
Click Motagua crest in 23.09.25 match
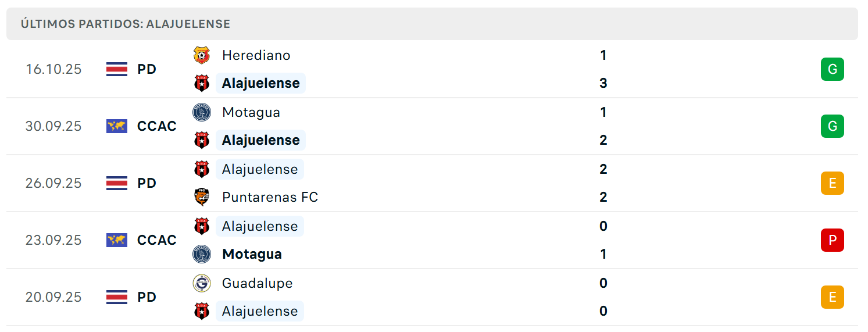[x=202, y=254]
